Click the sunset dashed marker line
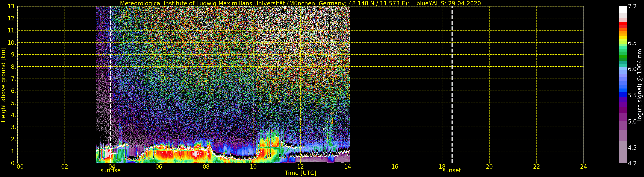 pos(452,85)
